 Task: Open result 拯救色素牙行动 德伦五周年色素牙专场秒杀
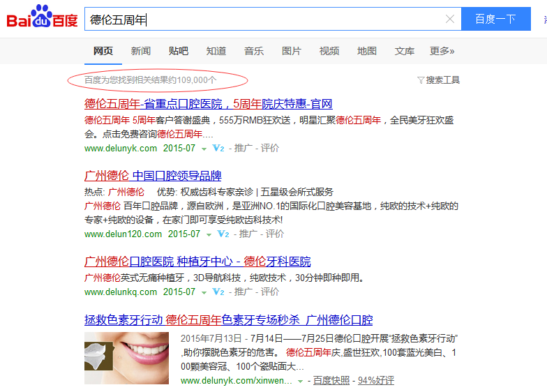(229, 319)
